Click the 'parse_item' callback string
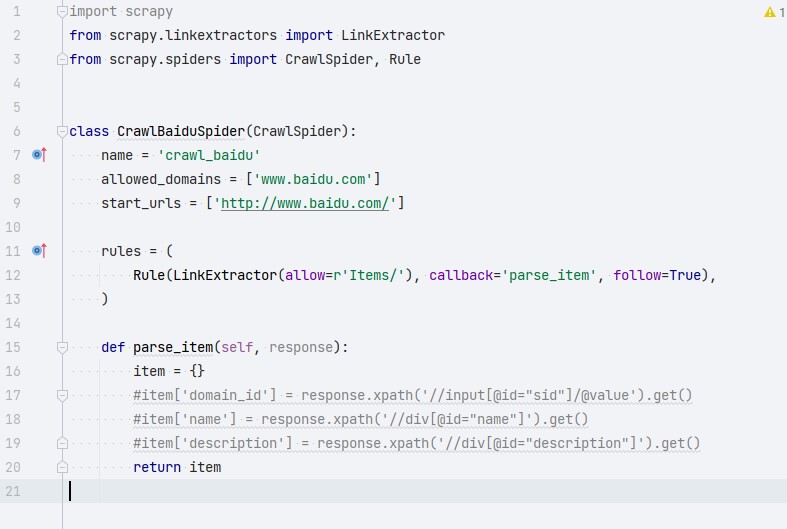The height and width of the screenshot is (529, 787). tap(552, 275)
